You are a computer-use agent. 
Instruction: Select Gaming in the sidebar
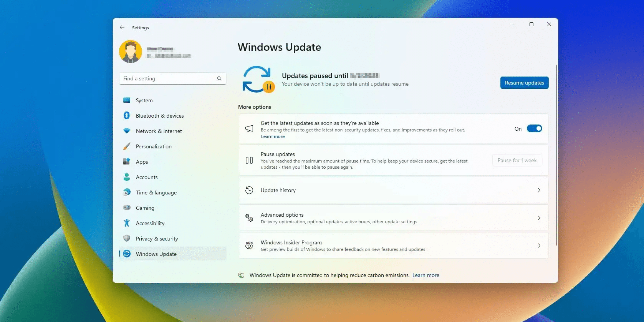pyautogui.click(x=173, y=208)
